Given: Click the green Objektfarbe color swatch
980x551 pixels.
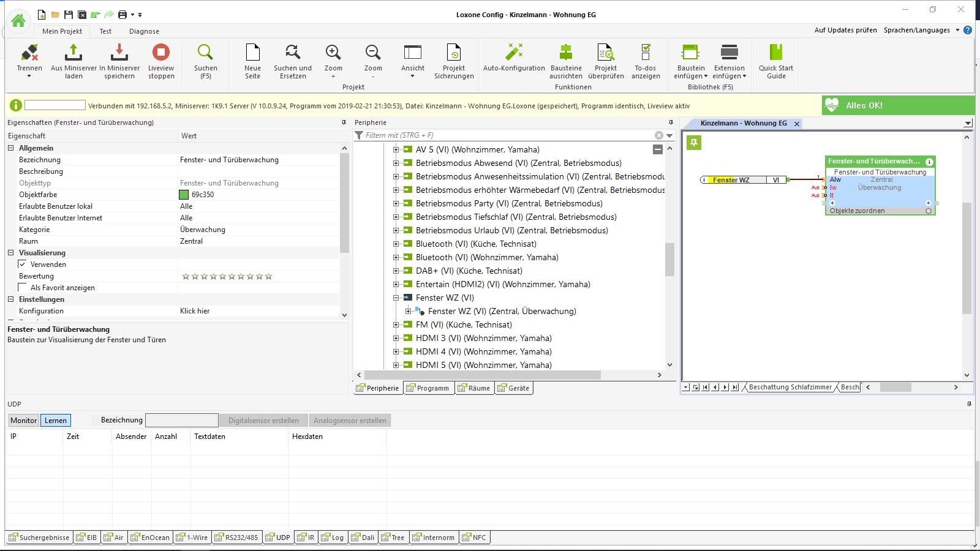Looking at the screenshot, I should (x=184, y=195).
